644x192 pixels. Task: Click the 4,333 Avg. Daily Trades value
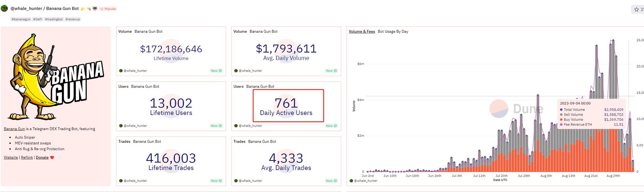click(286, 158)
